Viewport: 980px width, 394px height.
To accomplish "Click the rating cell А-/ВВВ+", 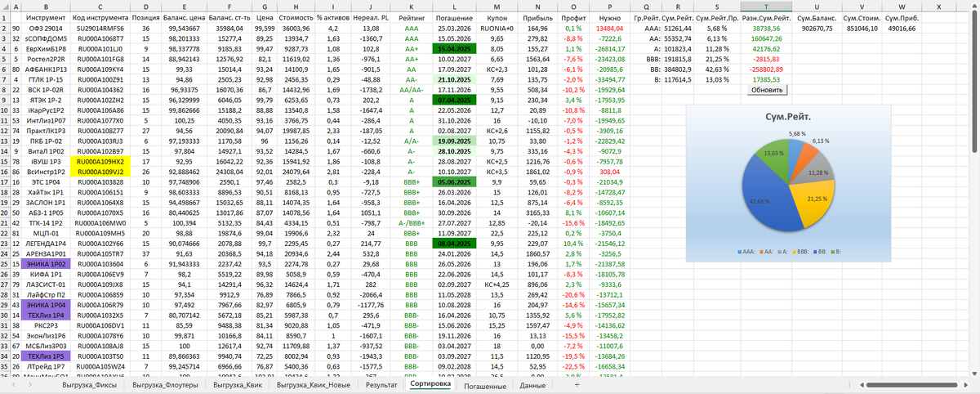I will [x=411, y=222].
